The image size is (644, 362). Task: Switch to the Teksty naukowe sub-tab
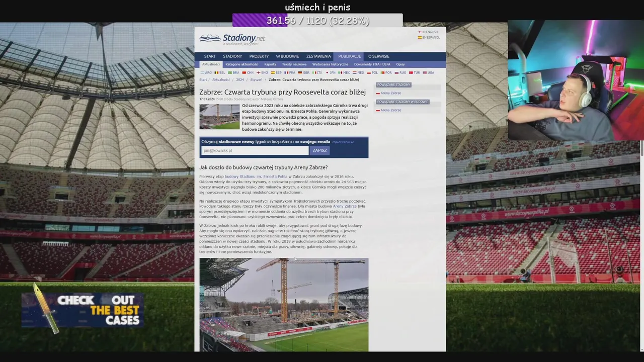(x=294, y=64)
